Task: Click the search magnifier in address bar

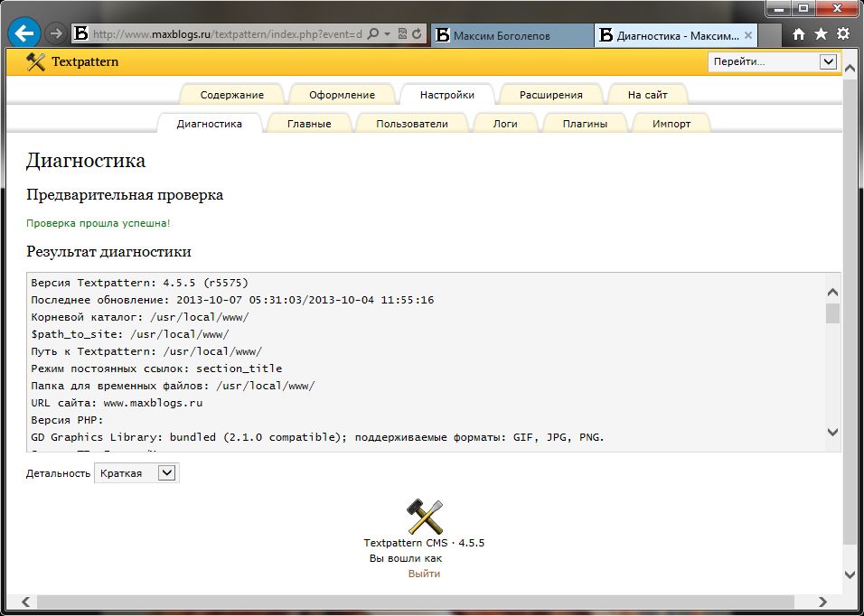Action: (x=373, y=34)
